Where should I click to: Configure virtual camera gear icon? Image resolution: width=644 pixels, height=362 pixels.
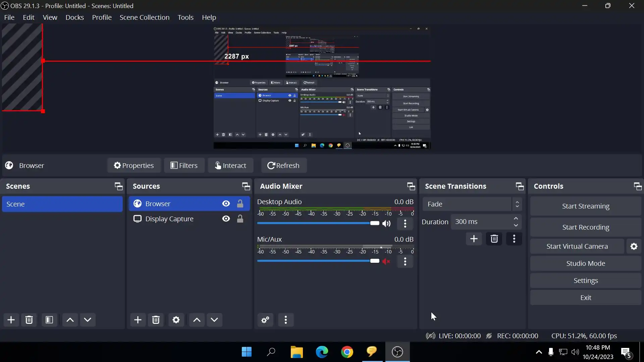tap(634, 246)
